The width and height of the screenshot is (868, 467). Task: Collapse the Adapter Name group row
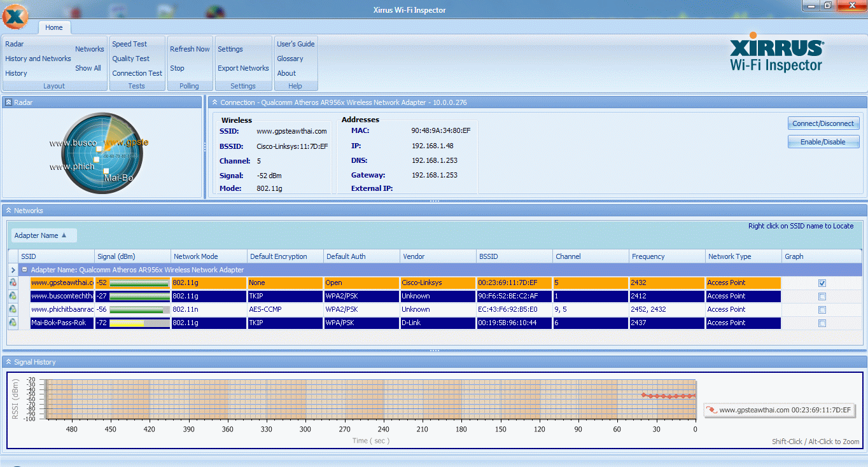click(x=24, y=270)
